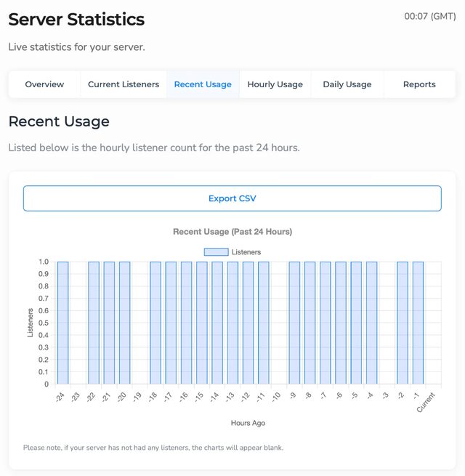This screenshot has width=465, height=476.
Task: Click the hourly listener count description text
Action: click(x=154, y=148)
